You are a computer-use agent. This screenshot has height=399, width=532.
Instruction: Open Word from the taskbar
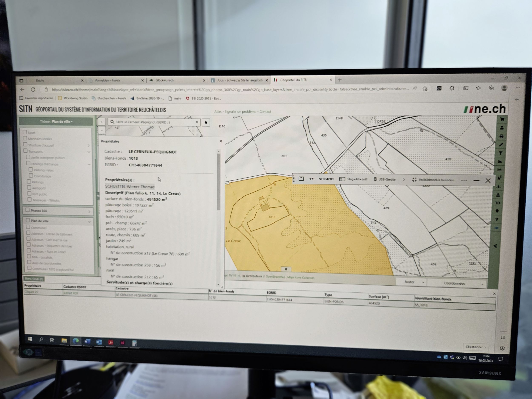pos(87,341)
